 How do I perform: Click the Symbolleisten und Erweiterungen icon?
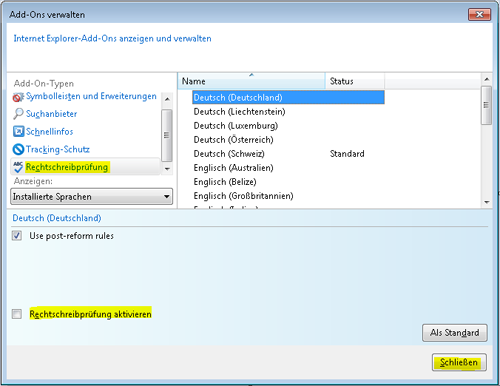click(x=18, y=97)
